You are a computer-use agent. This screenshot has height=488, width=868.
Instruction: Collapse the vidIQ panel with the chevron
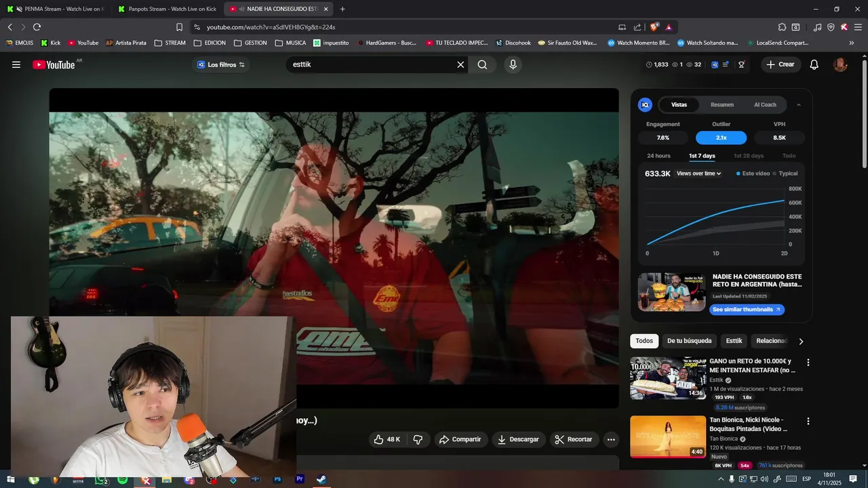(x=799, y=104)
